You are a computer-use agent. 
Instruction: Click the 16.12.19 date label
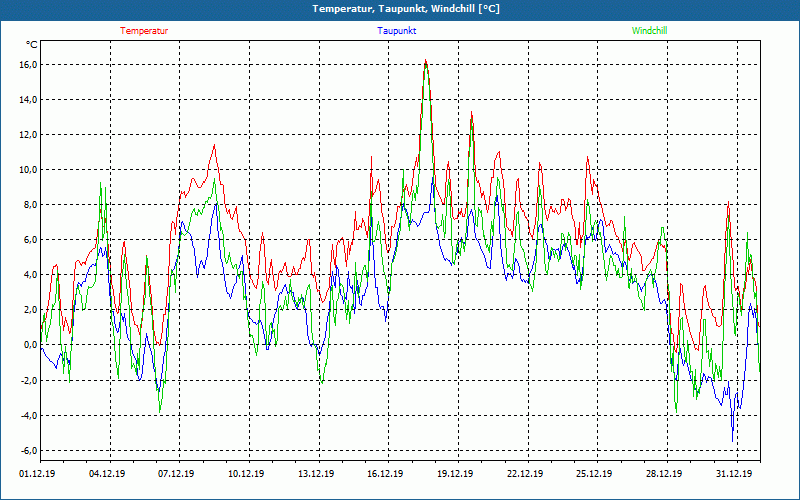point(384,475)
